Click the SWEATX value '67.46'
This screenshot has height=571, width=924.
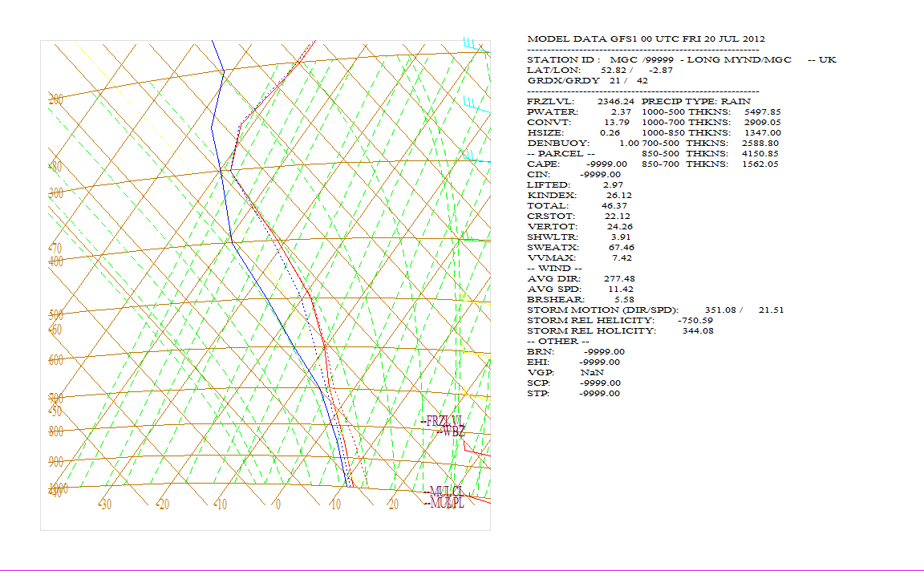tap(621, 248)
